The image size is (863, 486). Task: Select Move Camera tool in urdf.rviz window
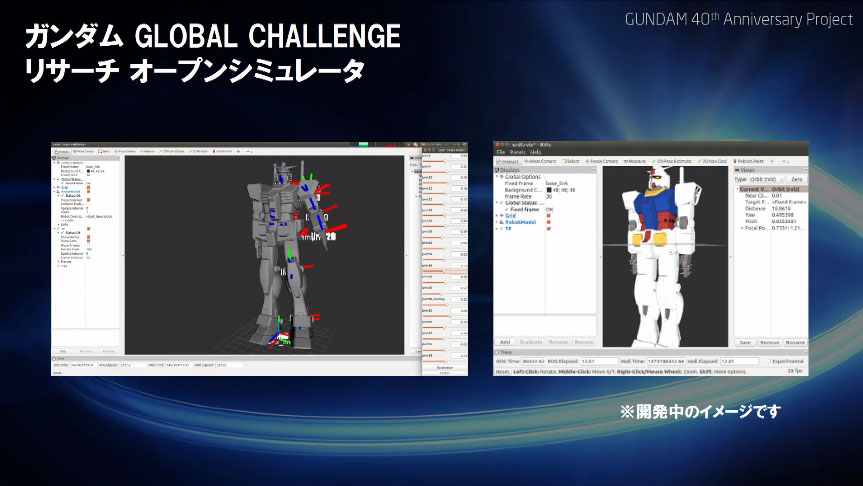point(540,161)
